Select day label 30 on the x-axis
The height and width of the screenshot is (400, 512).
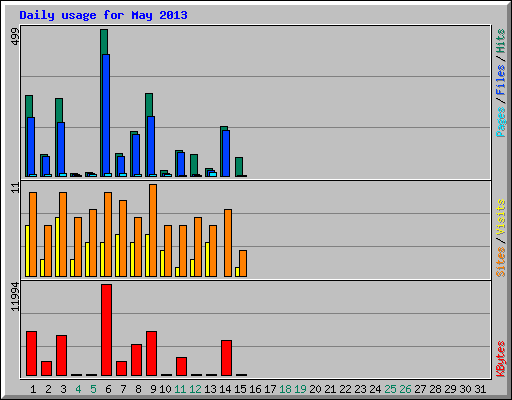click(x=465, y=389)
